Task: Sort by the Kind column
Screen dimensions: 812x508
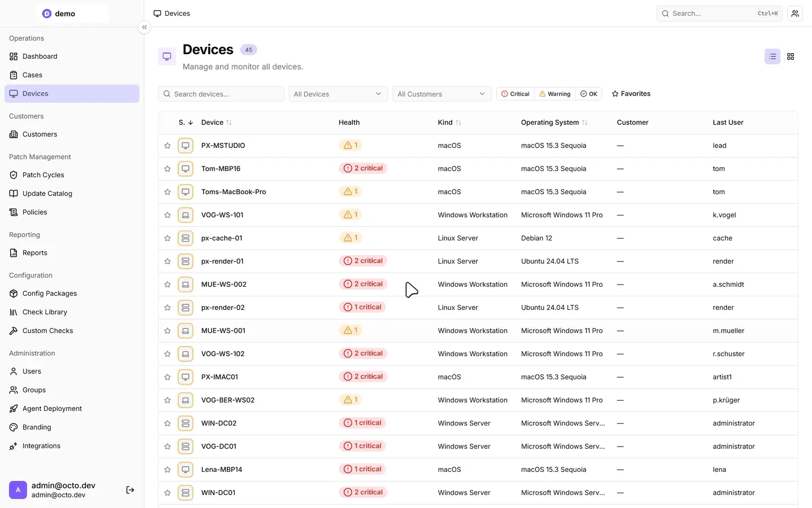Action: [x=449, y=122]
